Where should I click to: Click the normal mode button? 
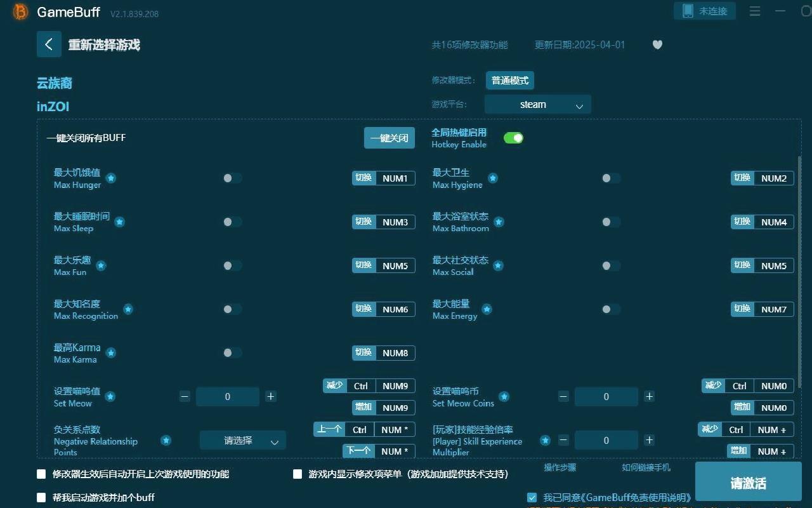(x=510, y=81)
